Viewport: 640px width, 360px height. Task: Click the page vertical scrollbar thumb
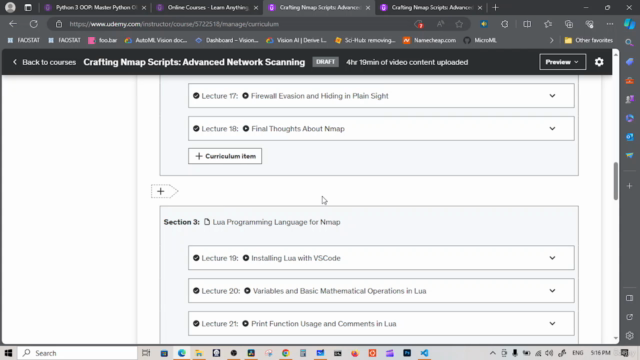pyautogui.click(x=616, y=181)
